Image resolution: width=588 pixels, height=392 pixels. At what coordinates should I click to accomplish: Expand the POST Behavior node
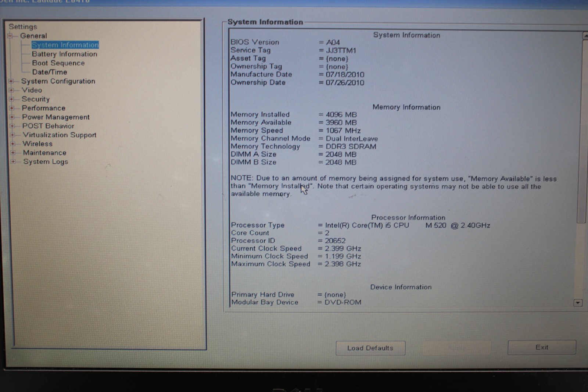click(12, 126)
